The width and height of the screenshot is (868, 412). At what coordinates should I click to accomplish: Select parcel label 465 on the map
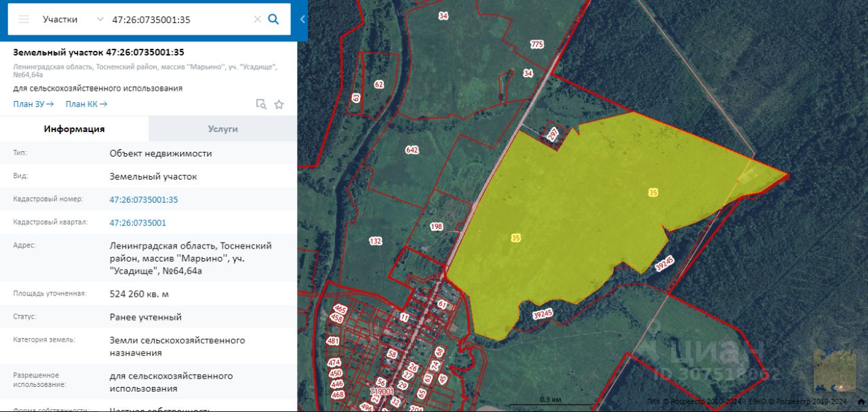[340, 310]
